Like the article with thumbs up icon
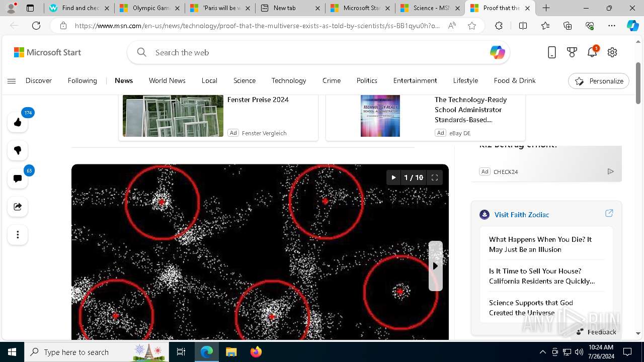644x362 pixels. coord(18,122)
